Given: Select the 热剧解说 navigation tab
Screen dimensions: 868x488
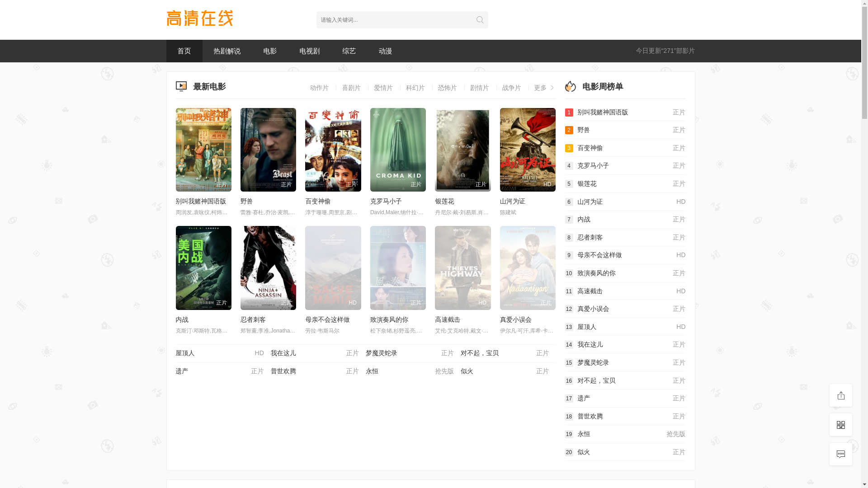Looking at the screenshot, I should (226, 51).
